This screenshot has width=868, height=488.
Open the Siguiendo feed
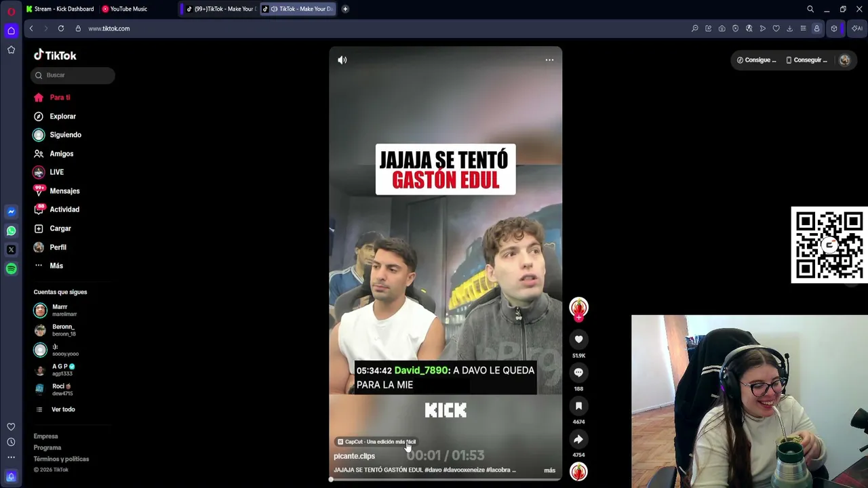point(65,135)
